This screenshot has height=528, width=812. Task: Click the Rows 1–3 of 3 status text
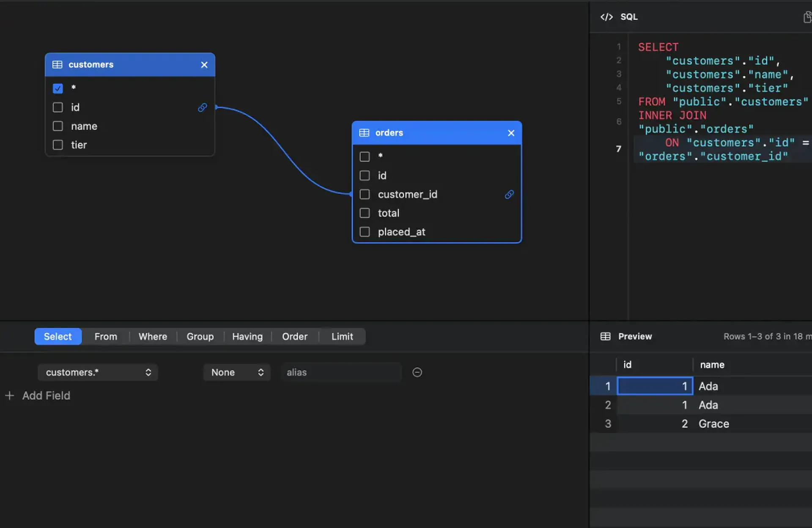coord(768,336)
